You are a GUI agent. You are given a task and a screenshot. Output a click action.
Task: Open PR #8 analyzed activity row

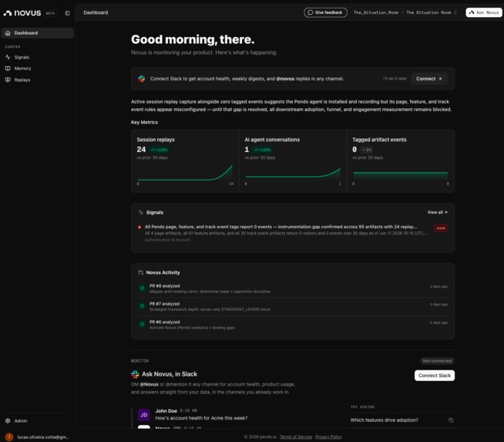click(x=293, y=288)
